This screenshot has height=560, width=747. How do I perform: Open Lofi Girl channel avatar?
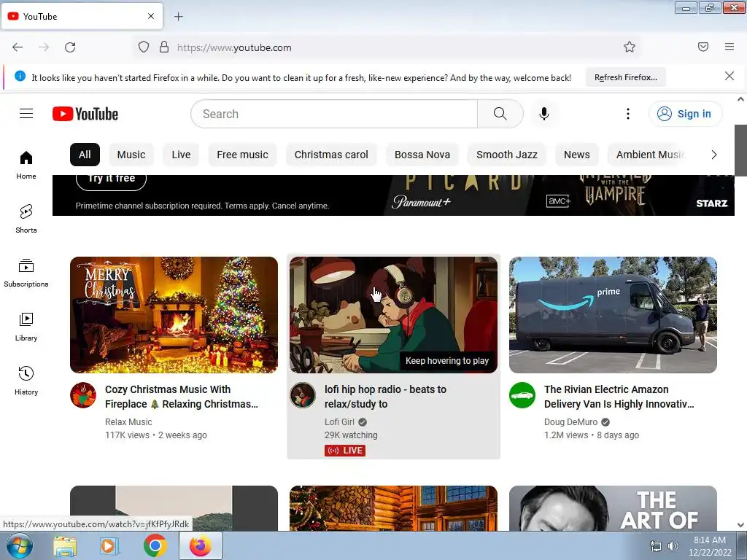tap(303, 395)
